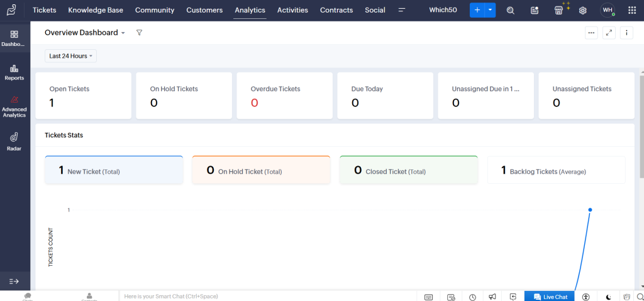
Task: Click the vertical scrollbar on dashboard
Action: [x=640, y=126]
